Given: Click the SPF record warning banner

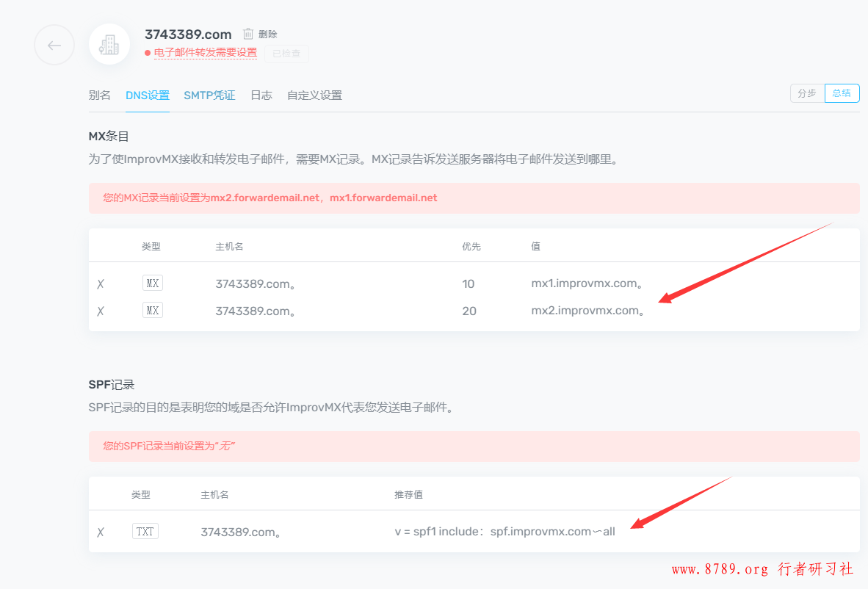Looking at the screenshot, I should point(474,447).
